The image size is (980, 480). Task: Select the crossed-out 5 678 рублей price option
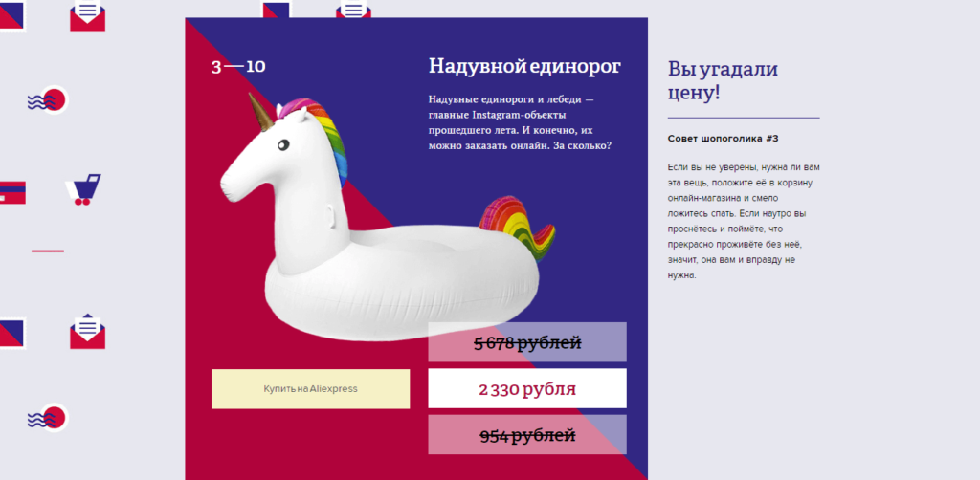[x=526, y=343]
